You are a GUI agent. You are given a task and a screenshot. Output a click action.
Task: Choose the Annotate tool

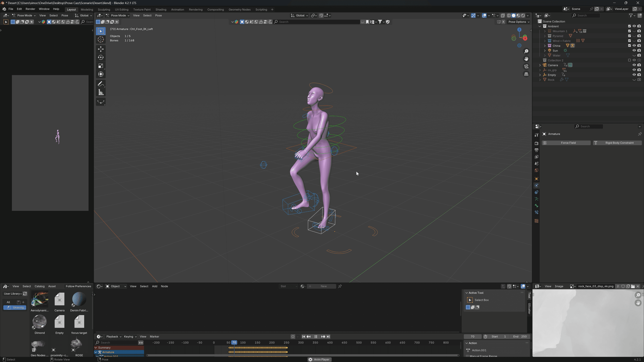coord(101,84)
